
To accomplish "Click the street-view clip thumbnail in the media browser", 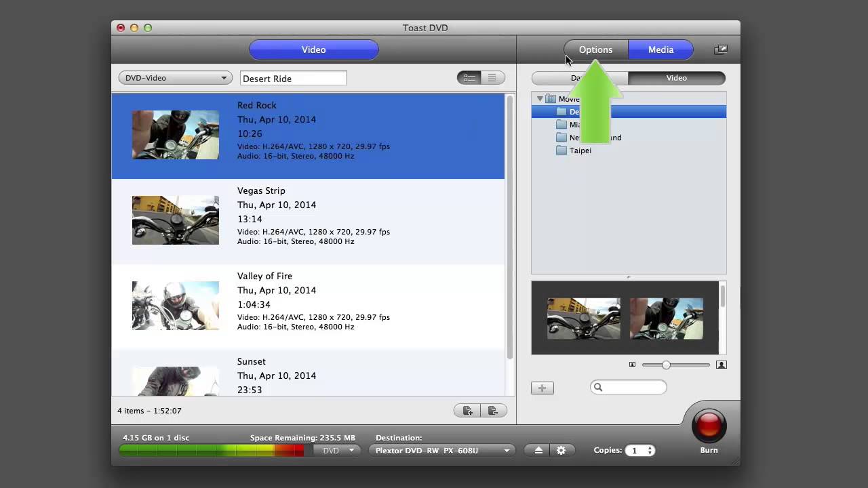I will point(584,319).
